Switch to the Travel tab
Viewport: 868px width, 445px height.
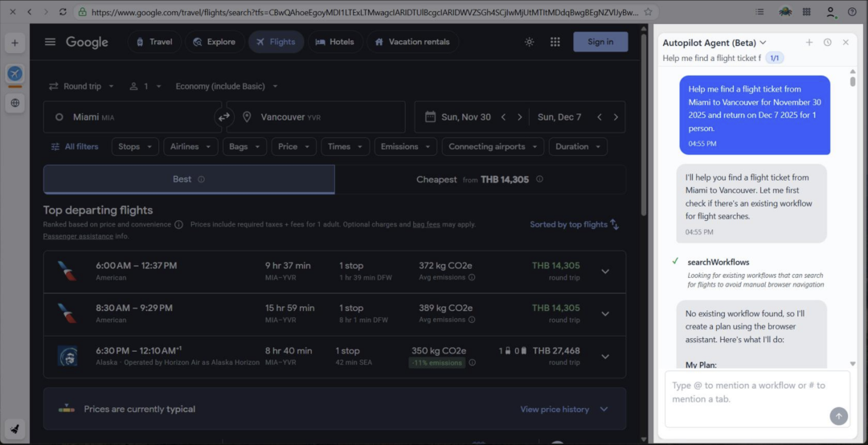(154, 42)
